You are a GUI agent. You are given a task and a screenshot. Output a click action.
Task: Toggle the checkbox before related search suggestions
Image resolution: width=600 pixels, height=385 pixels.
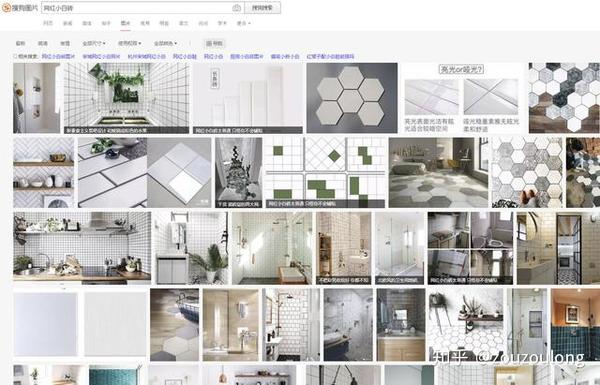pyautogui.click(x=15, y=56)
